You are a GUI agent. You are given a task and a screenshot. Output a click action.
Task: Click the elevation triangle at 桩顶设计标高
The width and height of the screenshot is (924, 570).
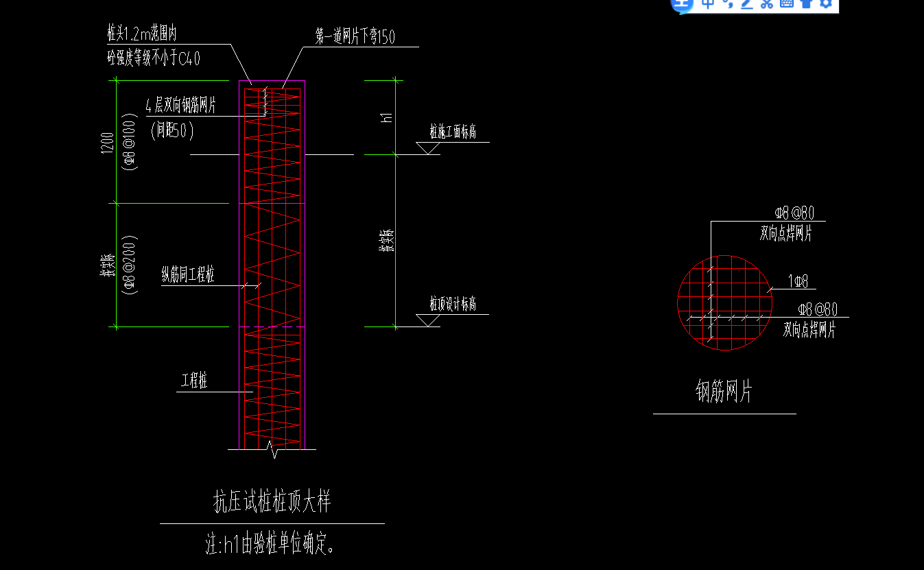[429, 320]
